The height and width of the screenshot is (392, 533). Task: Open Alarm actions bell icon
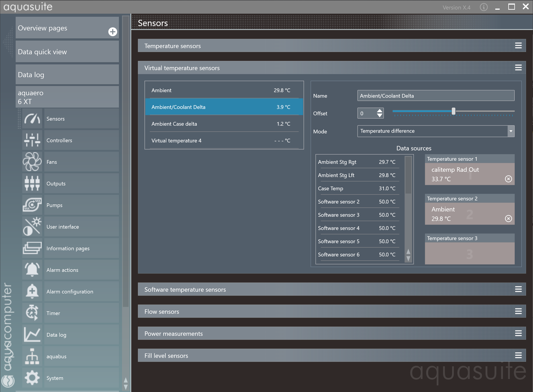click(x=32, y=270)
